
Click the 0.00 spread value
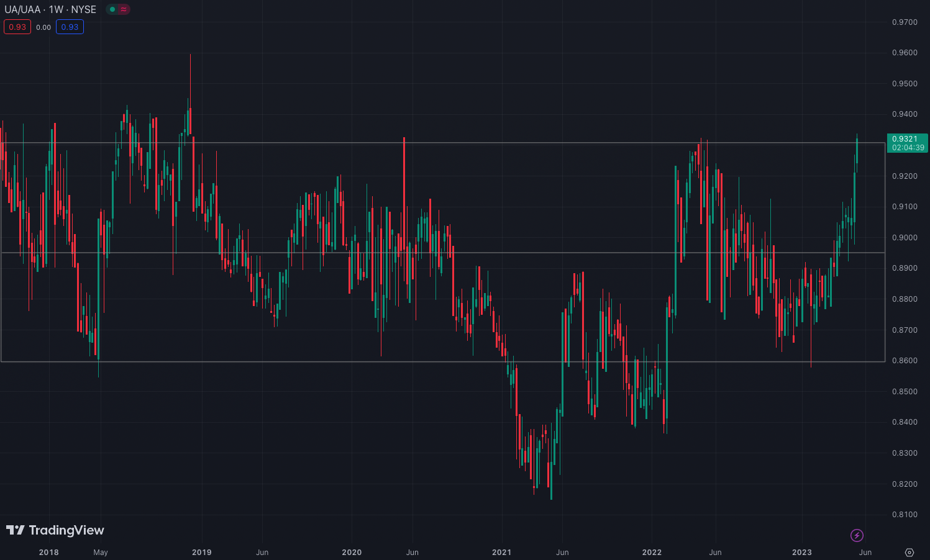point(43,27)
